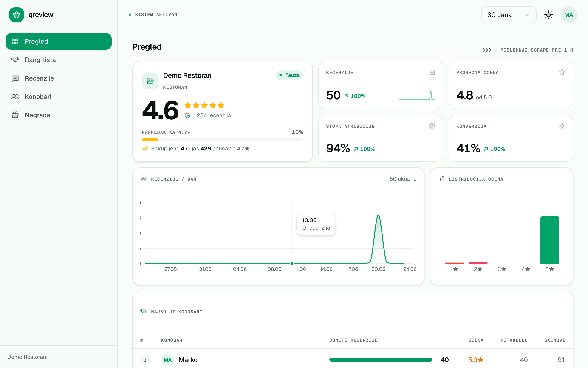588x368 pixels.
Task: Click the storefront icon on Demo Restoran card
Action: click(150, 81)
